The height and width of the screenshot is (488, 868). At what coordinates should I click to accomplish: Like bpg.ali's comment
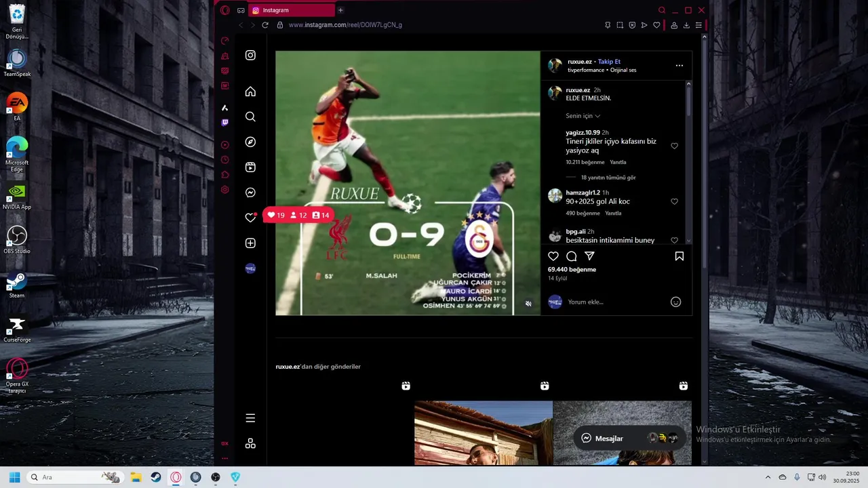coord(674,240)
